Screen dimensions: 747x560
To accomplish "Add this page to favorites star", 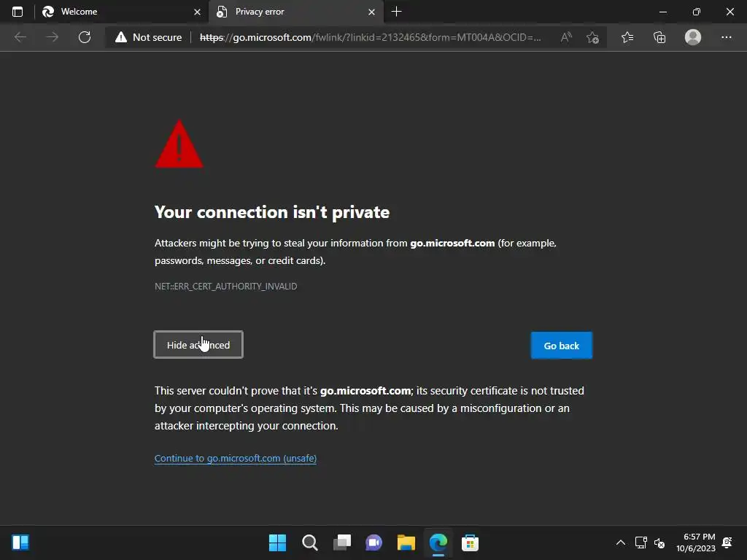I will 592,37.
